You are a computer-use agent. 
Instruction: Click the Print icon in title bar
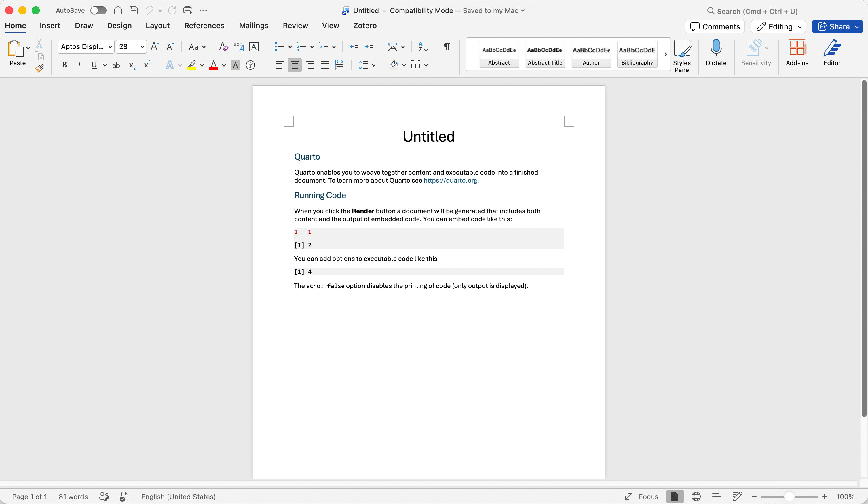click(187, 10)
